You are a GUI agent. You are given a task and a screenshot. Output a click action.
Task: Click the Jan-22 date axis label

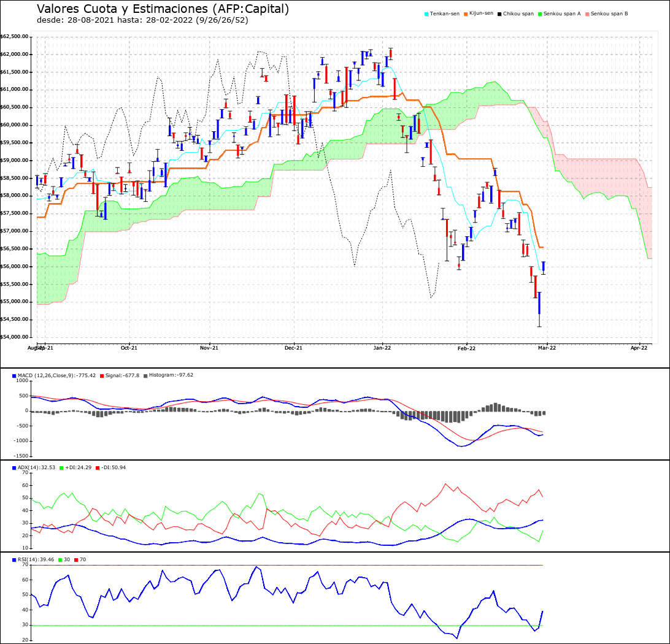(382, 348)
